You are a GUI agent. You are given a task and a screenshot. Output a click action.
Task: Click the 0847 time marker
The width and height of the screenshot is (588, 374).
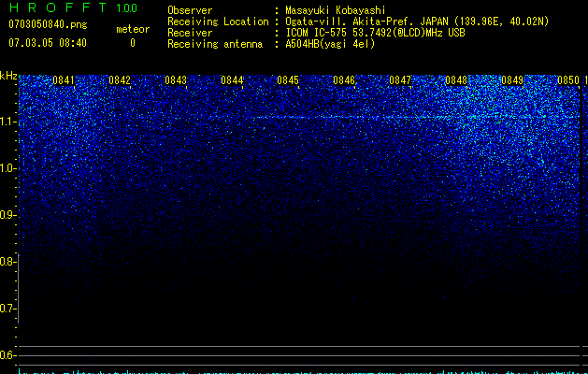(x=400, y=80)
